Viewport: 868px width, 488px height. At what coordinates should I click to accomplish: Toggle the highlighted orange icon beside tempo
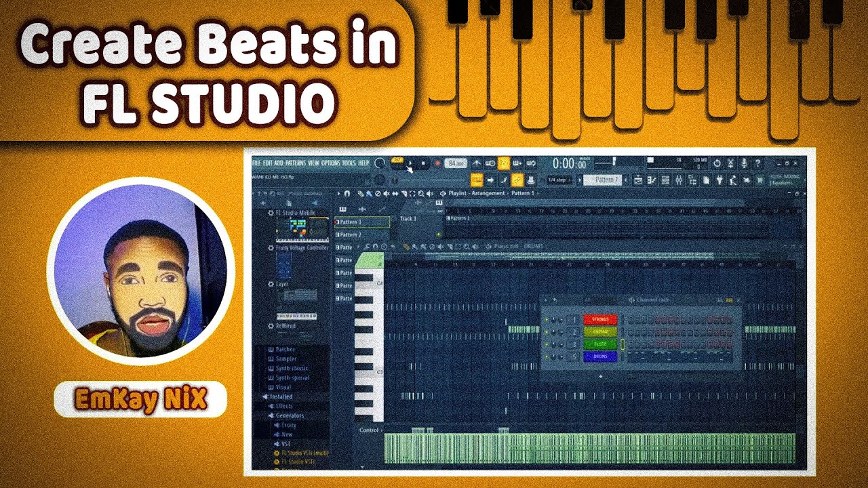pos(504,163)
